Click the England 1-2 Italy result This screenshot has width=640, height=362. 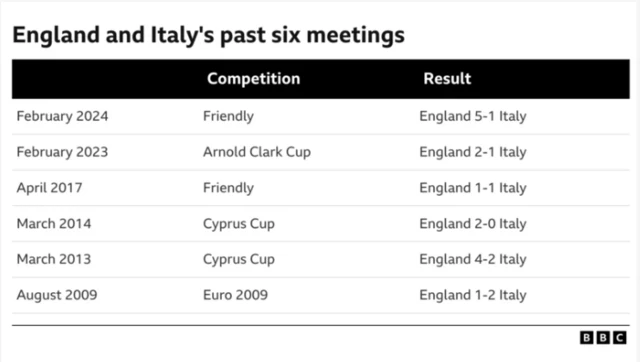point(473,295)
